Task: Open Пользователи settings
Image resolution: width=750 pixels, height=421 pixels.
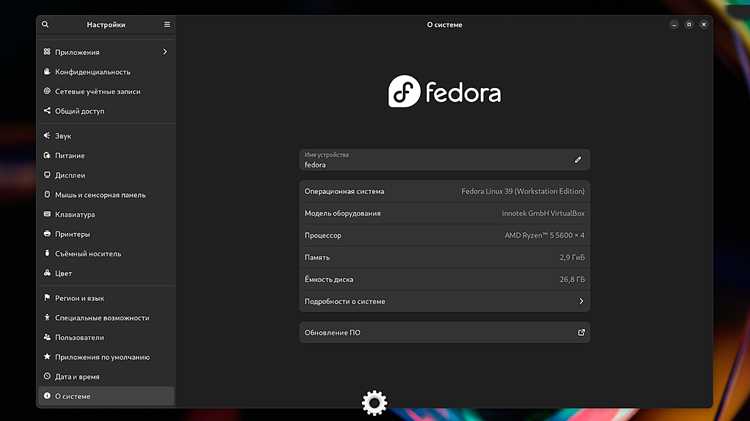Action: click(106, 337)
